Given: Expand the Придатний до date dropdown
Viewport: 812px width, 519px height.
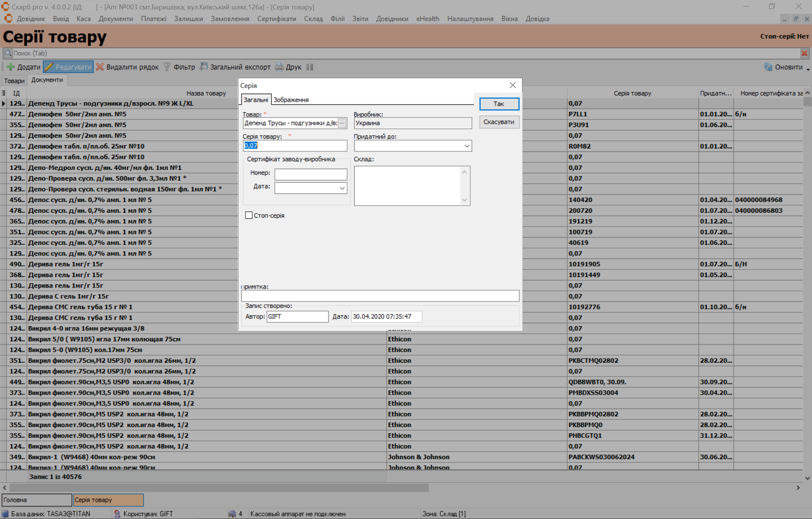Looking at the screenshot, I should (x=466, y=146).
